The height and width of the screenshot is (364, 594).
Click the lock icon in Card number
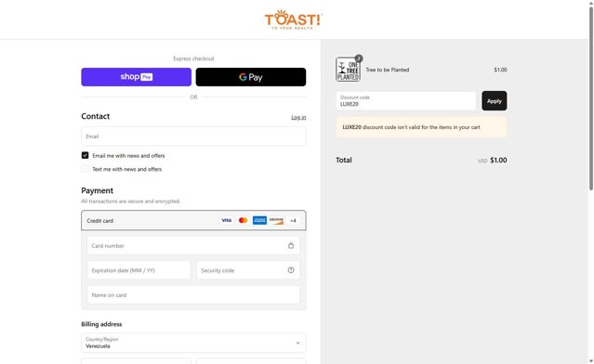tap(291, 245)
